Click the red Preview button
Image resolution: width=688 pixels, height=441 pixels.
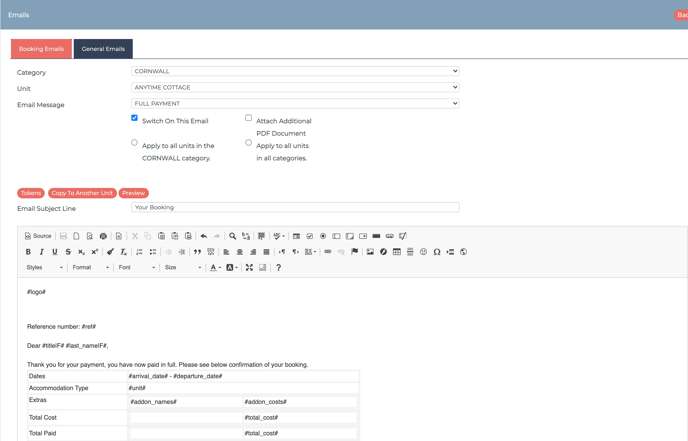(133, 193)
